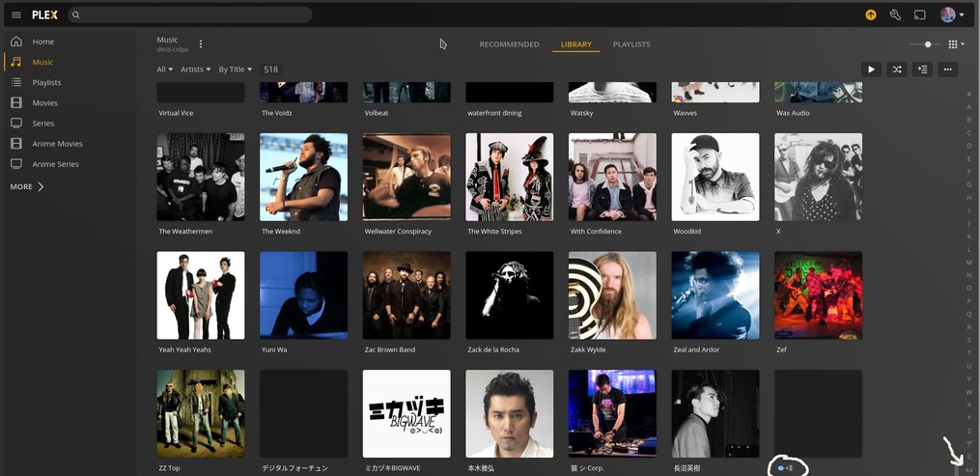Click Wavves artist name
This screenshot has height=476, width=980.
point(685,113)
